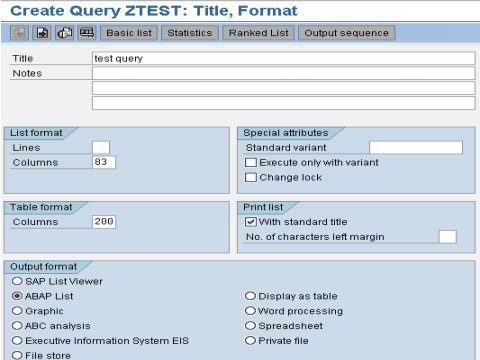Choose Graphic output format
Screen dimensions: 480x360
(x=17, y=311)
